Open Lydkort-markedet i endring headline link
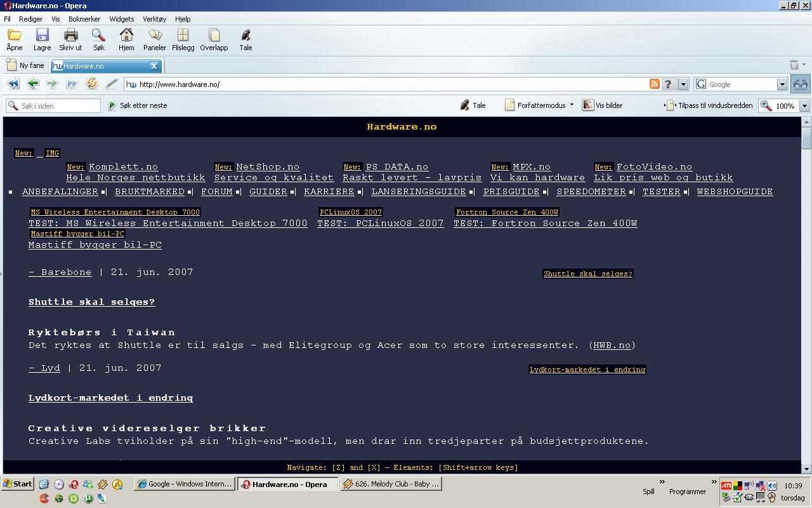The image size is (812, 508). 111,398
